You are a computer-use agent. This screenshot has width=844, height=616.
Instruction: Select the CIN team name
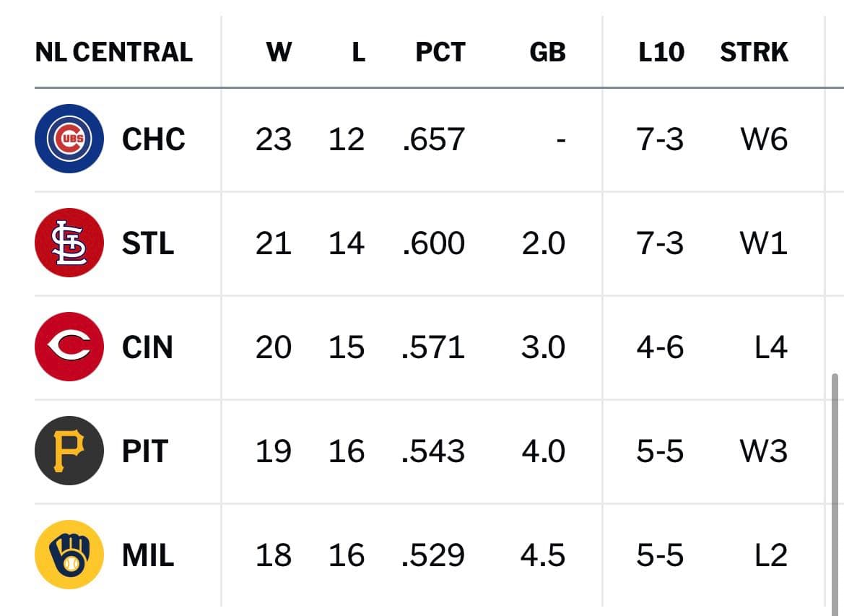coord(147,347)
